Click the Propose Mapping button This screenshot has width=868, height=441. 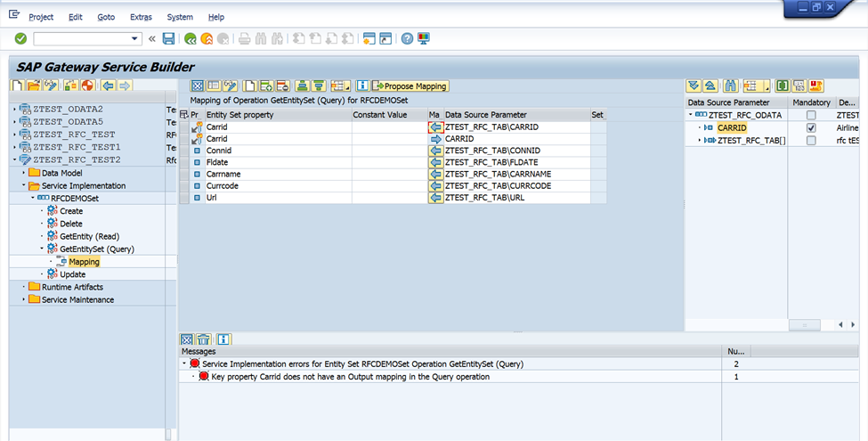click(x=410, y=86)
